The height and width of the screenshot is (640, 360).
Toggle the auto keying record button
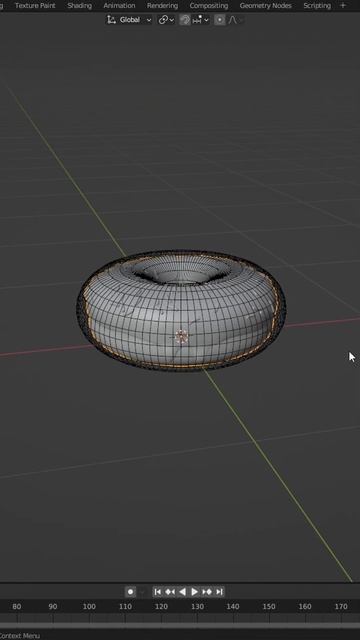(x=130, y=592)
